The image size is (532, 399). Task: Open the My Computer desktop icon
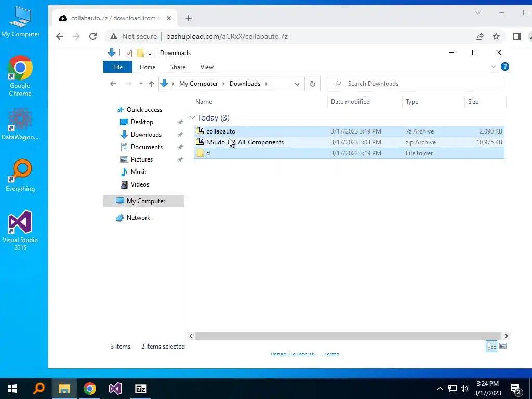(x=20, y=21)
